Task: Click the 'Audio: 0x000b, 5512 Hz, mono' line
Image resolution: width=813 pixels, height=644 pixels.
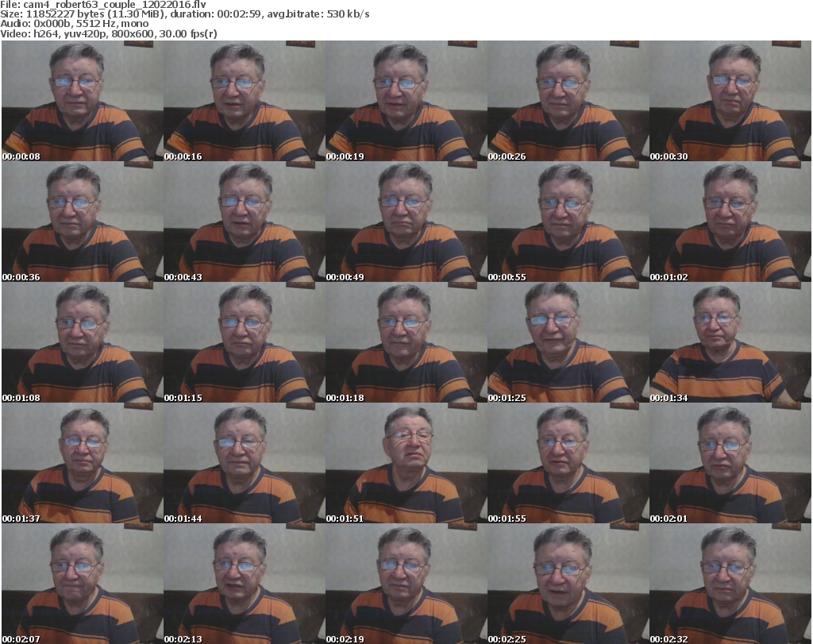Action: tap(74, 24)
